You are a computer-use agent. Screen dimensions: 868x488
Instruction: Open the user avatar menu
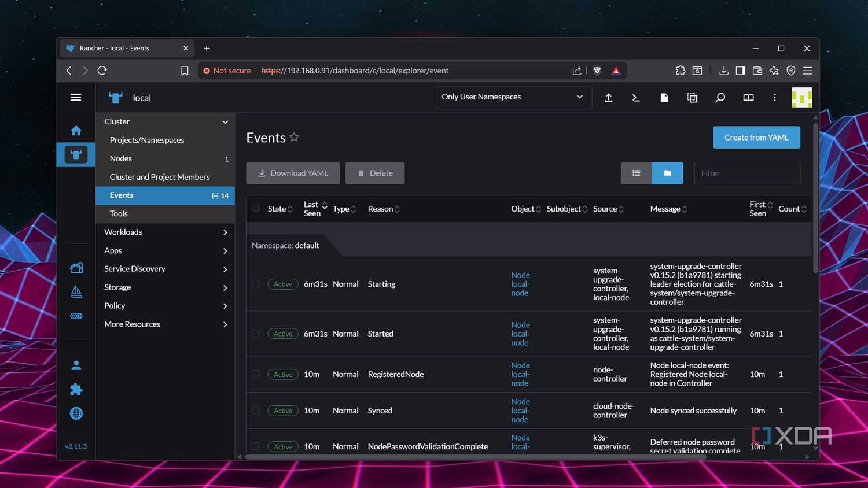tap(801, 98)
